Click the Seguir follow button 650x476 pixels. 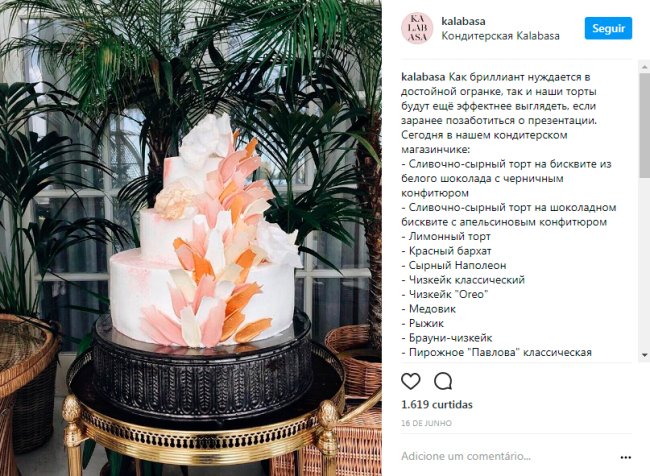(x=608, y=28)
